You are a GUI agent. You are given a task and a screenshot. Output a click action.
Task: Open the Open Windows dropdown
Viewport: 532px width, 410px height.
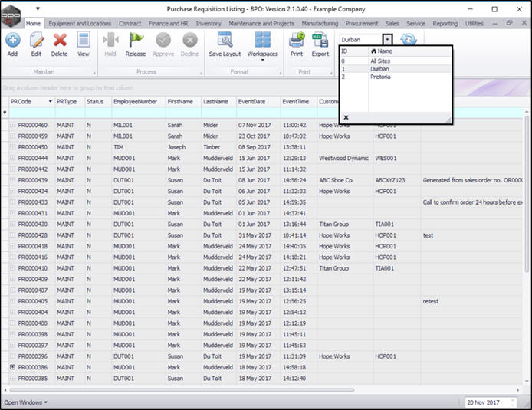[26, 402]
